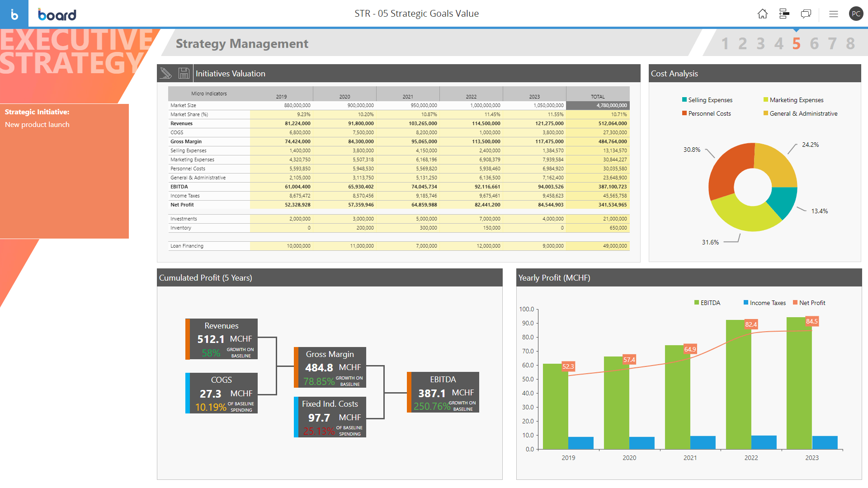
Task: Click Selling Expenses legend swatch
Action: point(684,100)
